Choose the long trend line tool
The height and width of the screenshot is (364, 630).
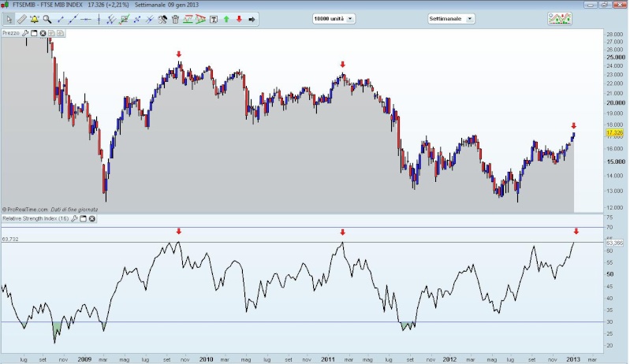[73, 19]
